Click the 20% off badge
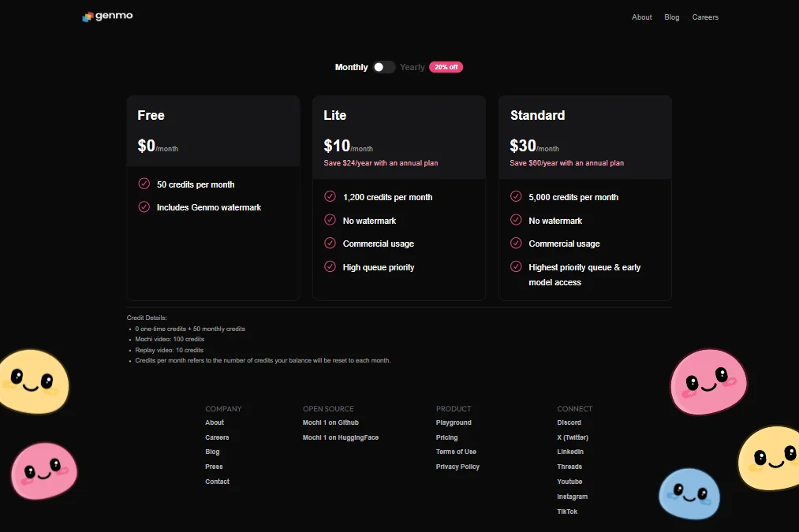The height and width of the screenshot is (532, 799). coord(446,67)
